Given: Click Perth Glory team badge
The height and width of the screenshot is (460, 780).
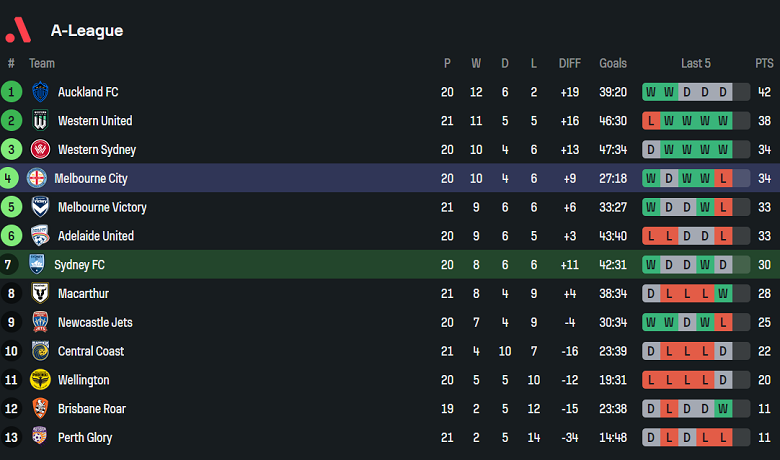Looking at the screenshot, I should (x=40, y=438).
